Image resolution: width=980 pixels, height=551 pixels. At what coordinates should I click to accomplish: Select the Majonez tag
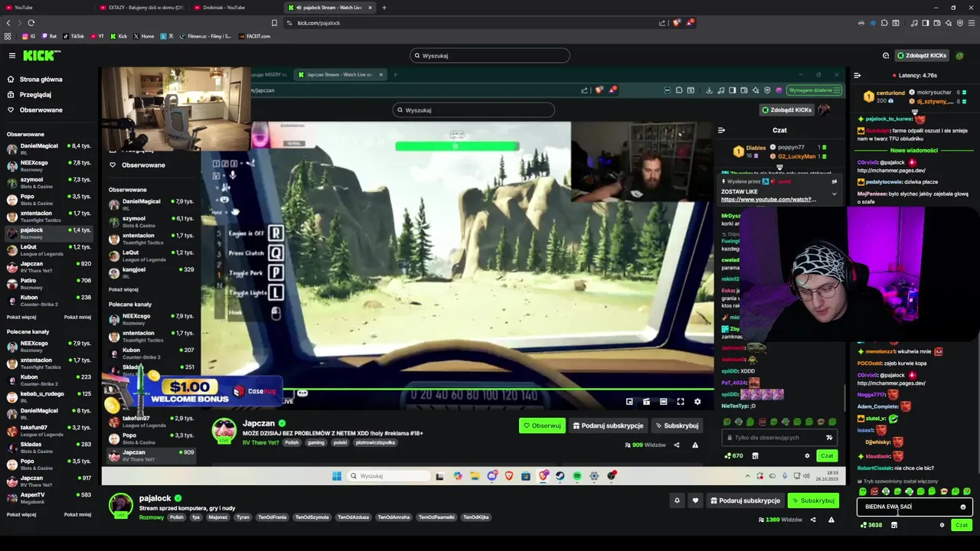[x=218, y=517]
